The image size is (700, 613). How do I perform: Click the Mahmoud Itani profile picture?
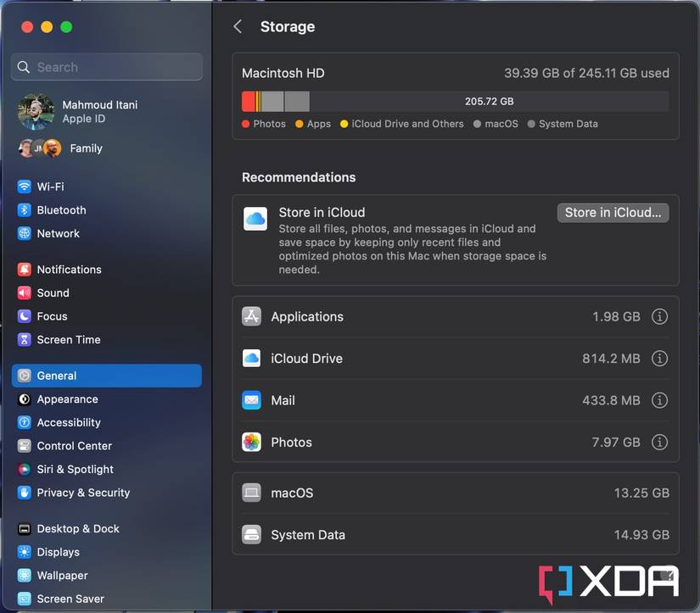tap(36, 112)
